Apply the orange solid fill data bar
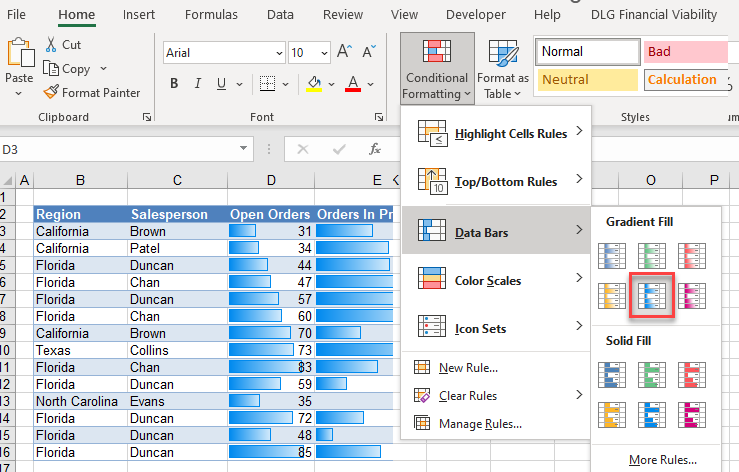This screenshot has height=472, width=739. click(x=614, y=413)
